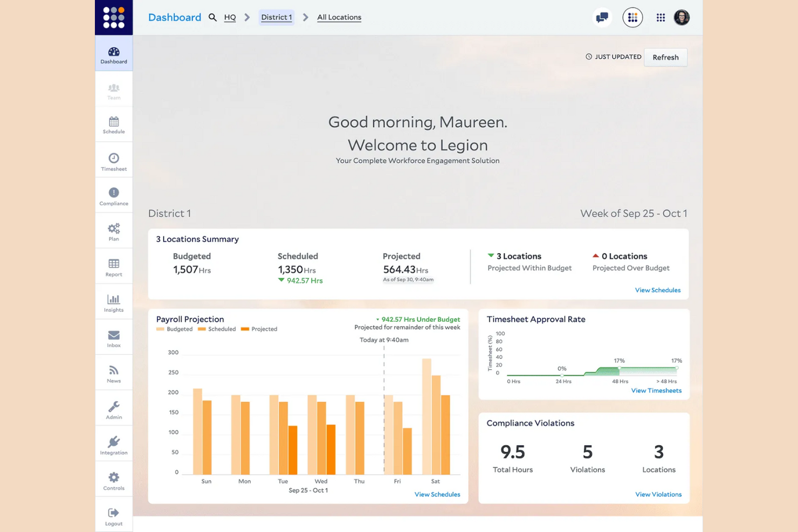Click the circled colored-dots app icon
This screenshot has height=532, width=798.
[x=632, y=18]
